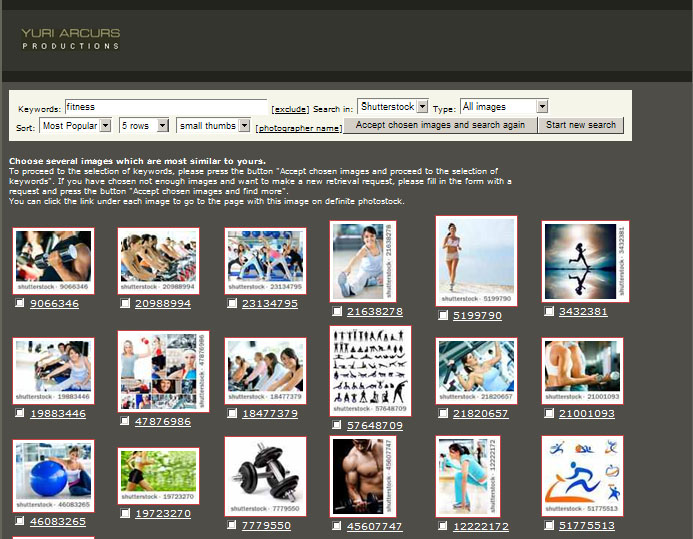Click into the Keywords field containing fitness
The width and height of the screenshot is (693, 539).
click(166, 106)
